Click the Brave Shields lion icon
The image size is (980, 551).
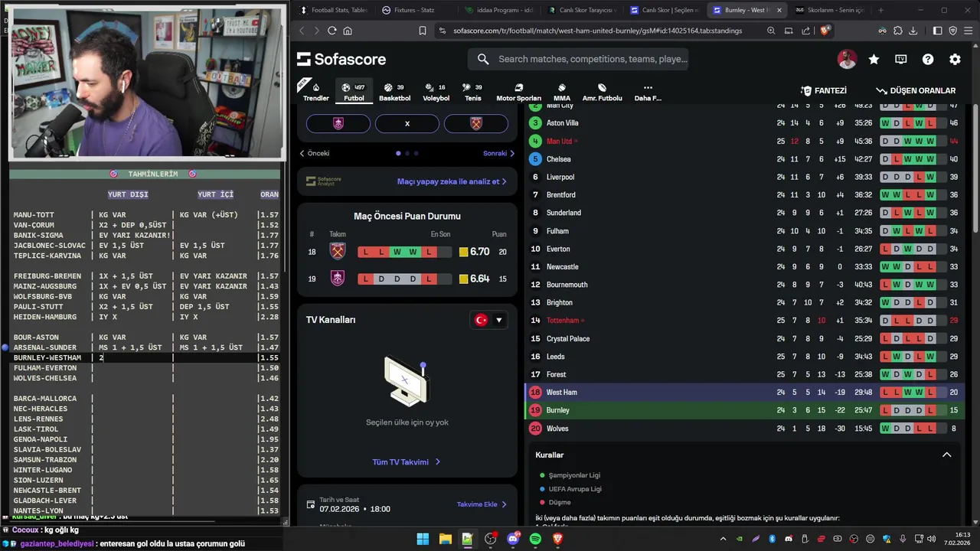(x=825, y=31)
